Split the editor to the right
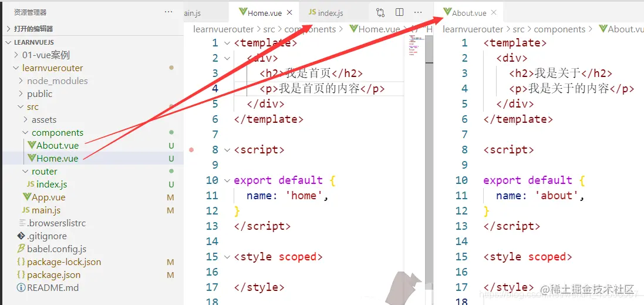Screen dimensions: 644x305 pos(399,13)
